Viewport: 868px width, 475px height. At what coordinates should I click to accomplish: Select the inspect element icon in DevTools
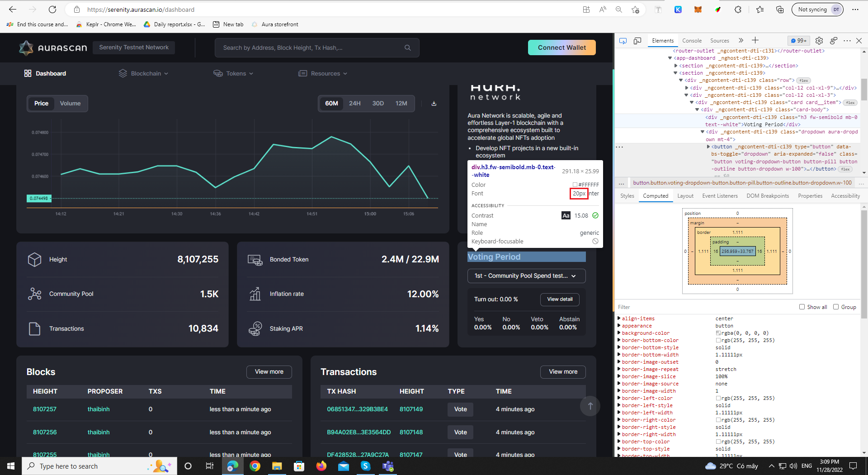[623, 40]
